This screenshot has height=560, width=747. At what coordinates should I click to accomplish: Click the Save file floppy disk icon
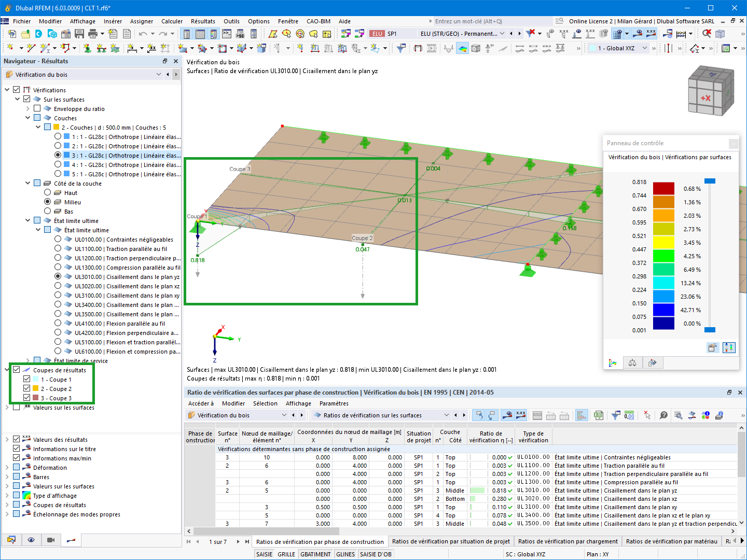[79, 34]
